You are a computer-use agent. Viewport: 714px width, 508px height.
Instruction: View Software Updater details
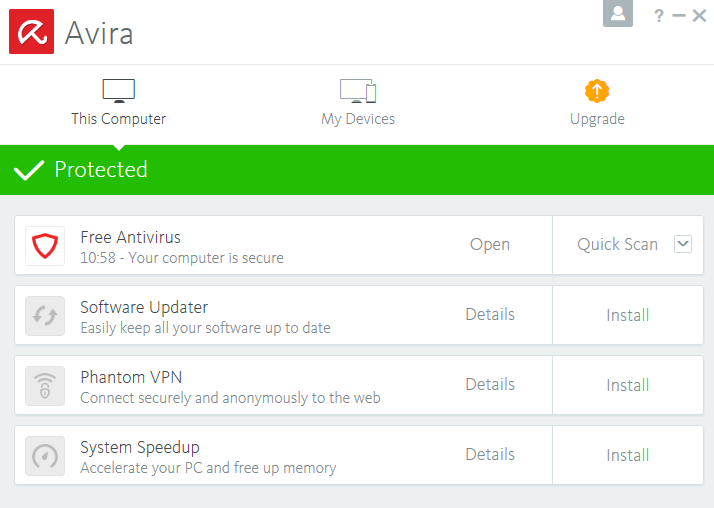coord(490,315)
